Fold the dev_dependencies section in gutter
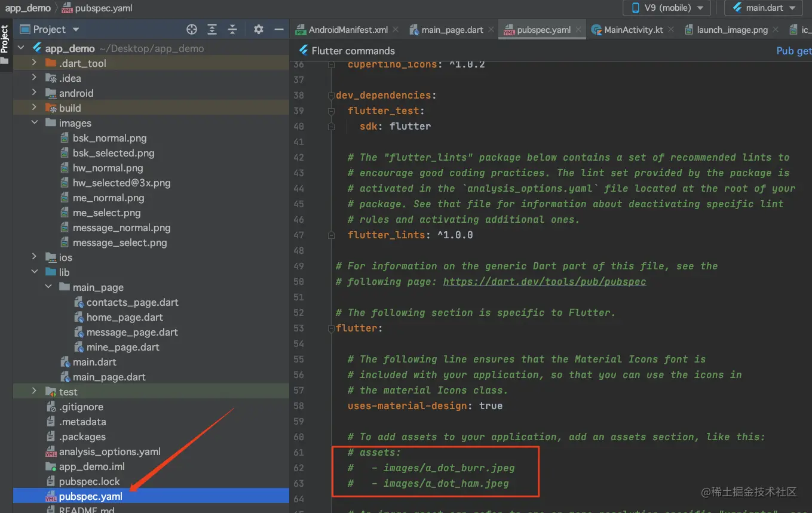The width and height of the screenshot is (812, 513). pyautogui.click(x=330, y=96)
